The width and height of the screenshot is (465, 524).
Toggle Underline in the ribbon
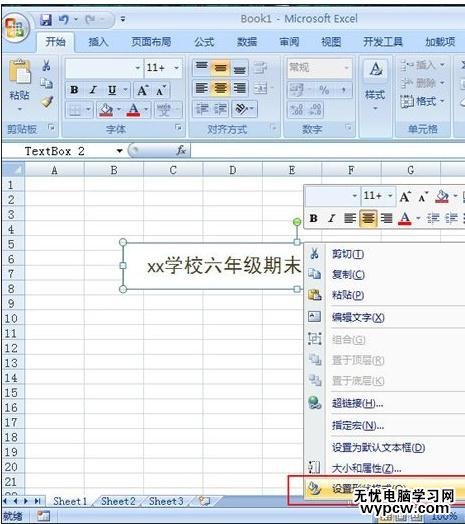[x=112, y=90]
